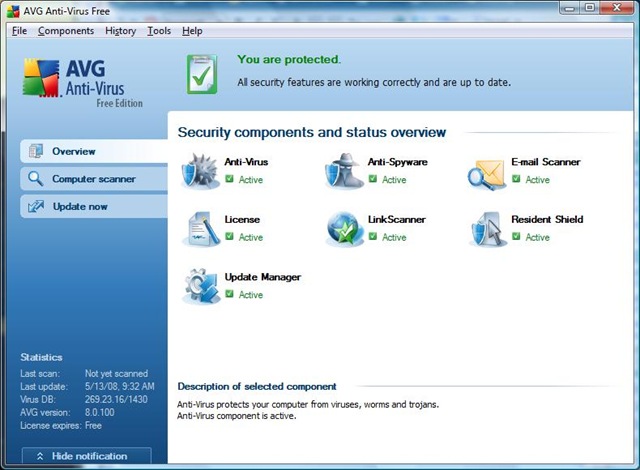Select the Resident Shield label
Image resolution: width=640 pixels, height=470 pixels.
(x=547, y=219)
